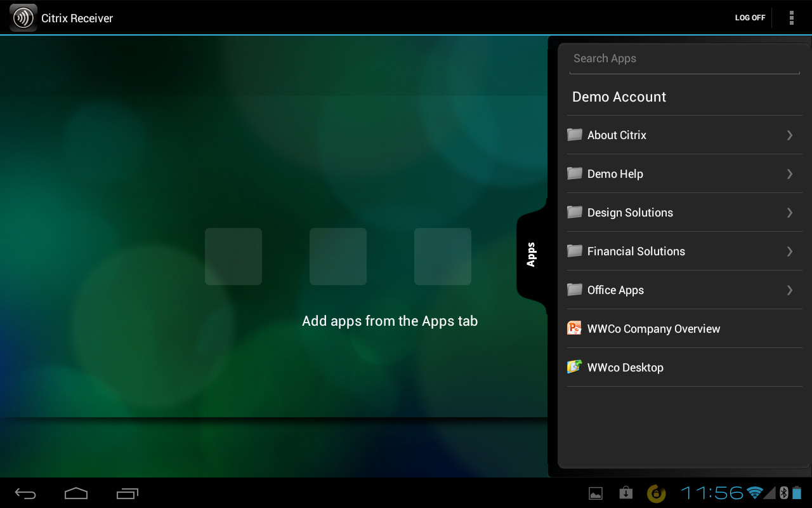Open the download notification icon

click(x=626, y=493)
